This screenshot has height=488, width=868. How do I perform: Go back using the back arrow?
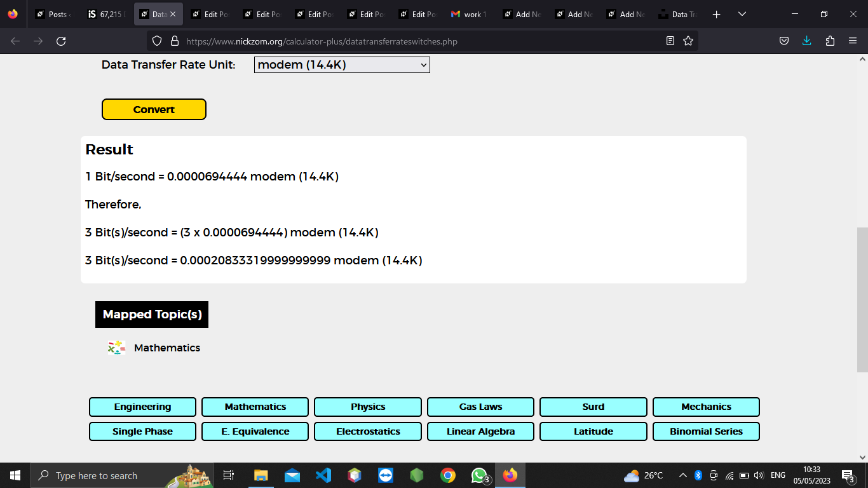coord(15,41)
